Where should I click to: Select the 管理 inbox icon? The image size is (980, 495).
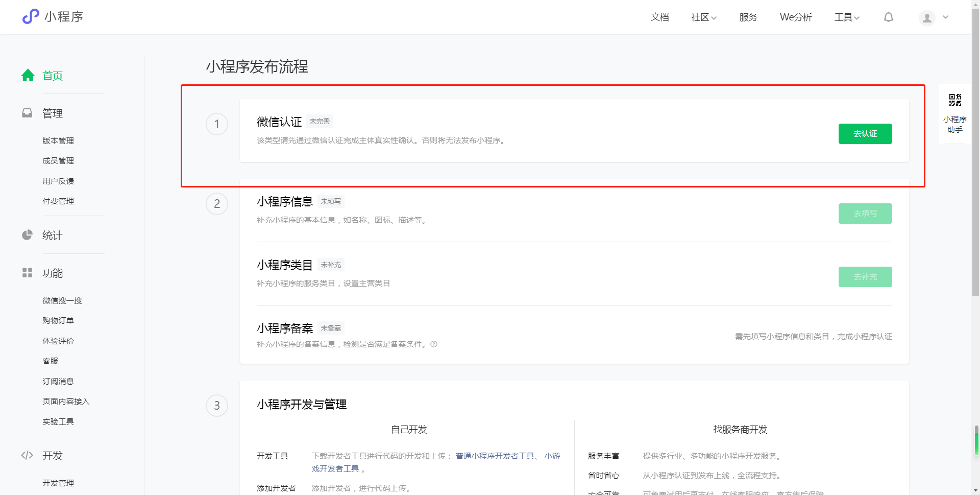[27, 113]
